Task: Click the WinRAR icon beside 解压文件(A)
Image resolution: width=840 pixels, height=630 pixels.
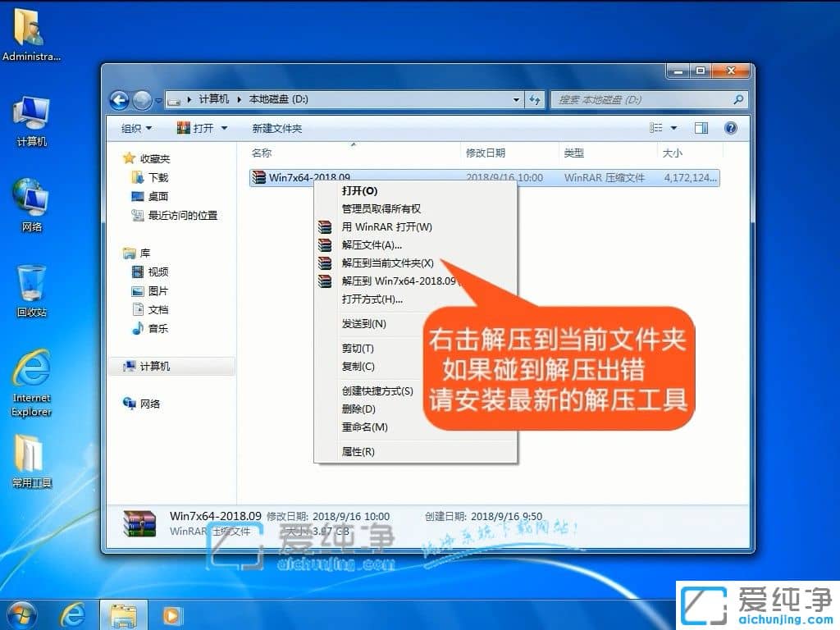Action: (x=324, y=245)
